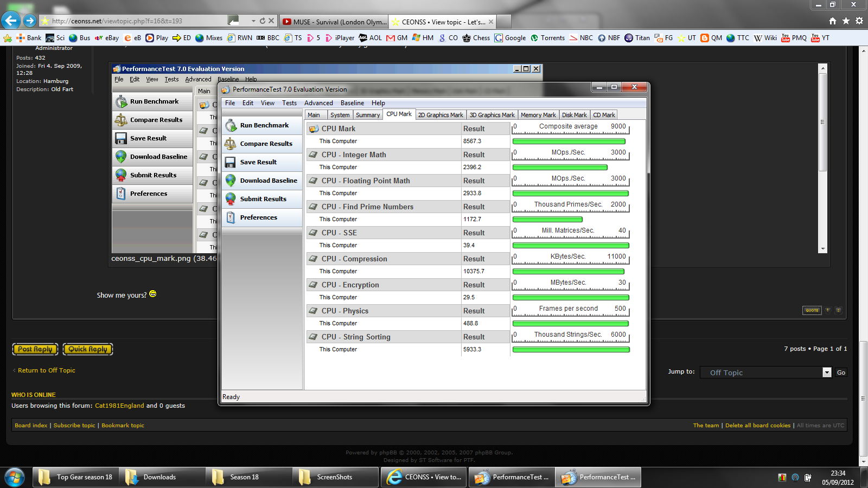Click the browser home icon
The height and width of the screenshot is (488, 868).
tap(833, 21)
